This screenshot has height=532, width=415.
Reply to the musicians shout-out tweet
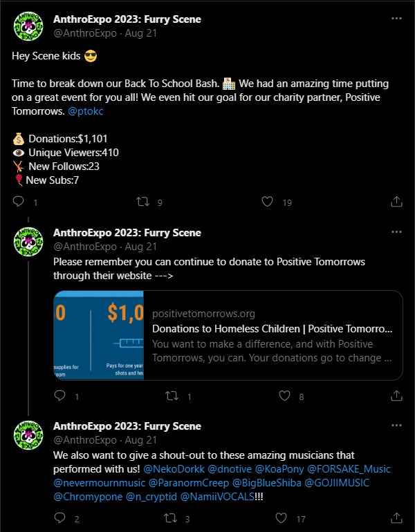tap(59, 518)
